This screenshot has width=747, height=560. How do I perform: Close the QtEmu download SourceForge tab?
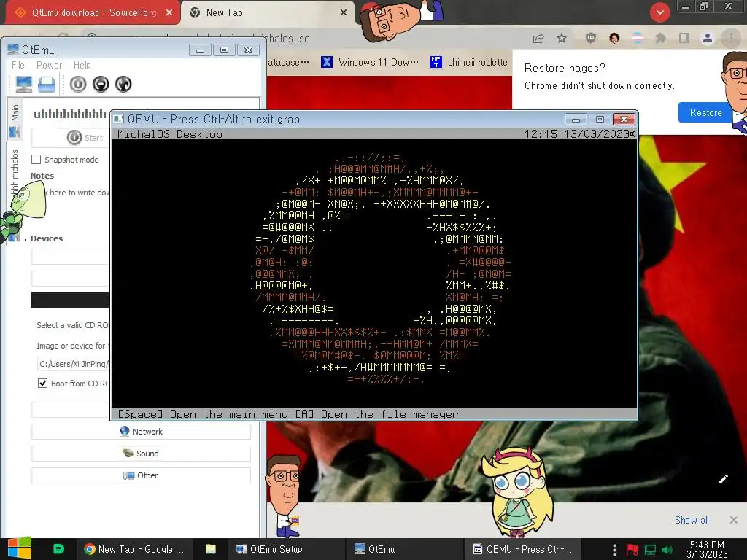click(x=169, y=13)
